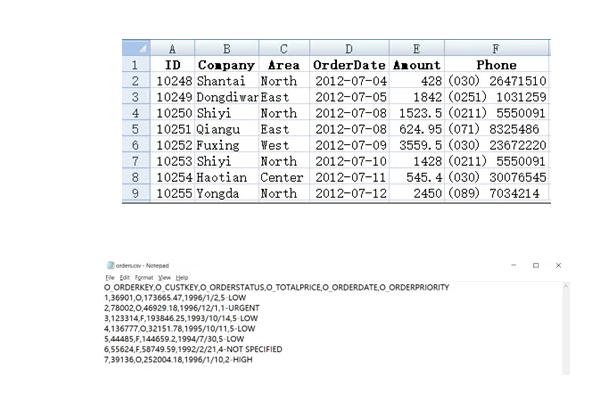Click the Notepad line ending with 1-URGENT

(181, 308)
